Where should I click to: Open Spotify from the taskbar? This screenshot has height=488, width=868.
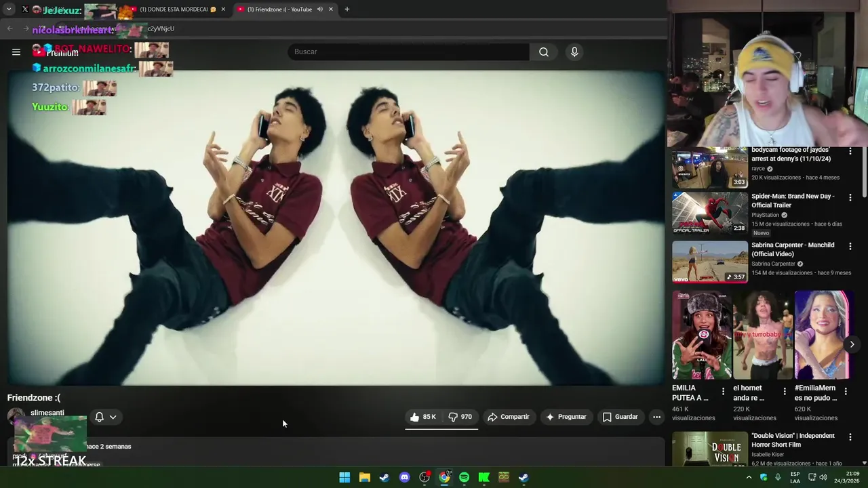tap(464, 477)
